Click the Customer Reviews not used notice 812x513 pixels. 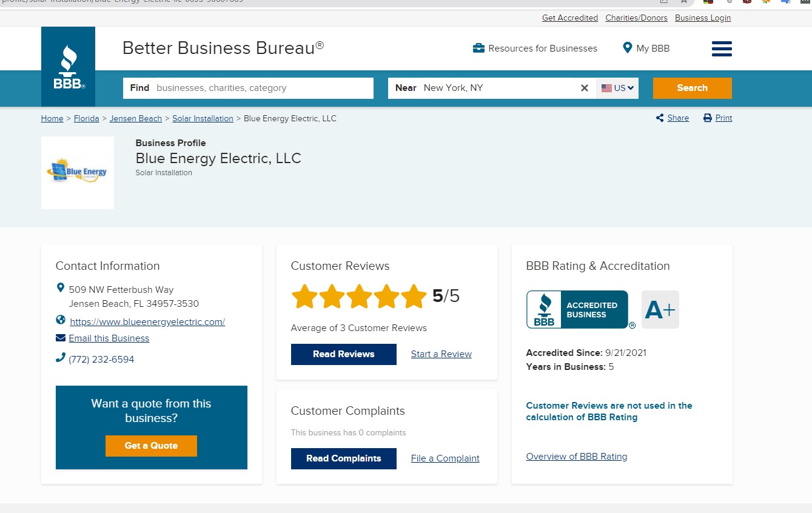tap(609, 411)
